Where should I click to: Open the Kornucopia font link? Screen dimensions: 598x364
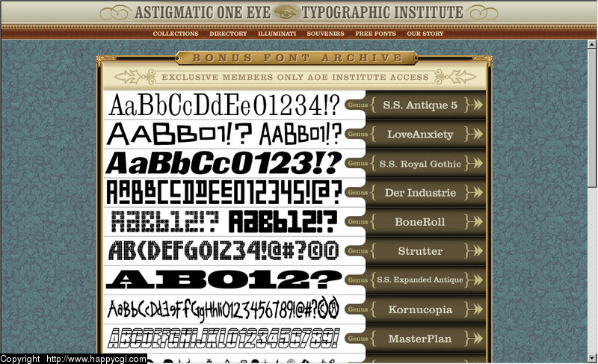tap(420, 309)
